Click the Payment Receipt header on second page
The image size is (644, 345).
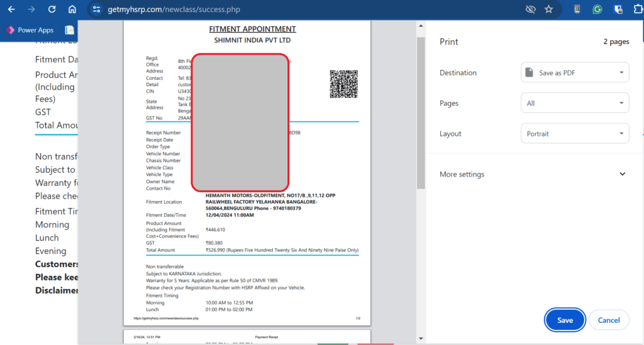click(266, 337)
